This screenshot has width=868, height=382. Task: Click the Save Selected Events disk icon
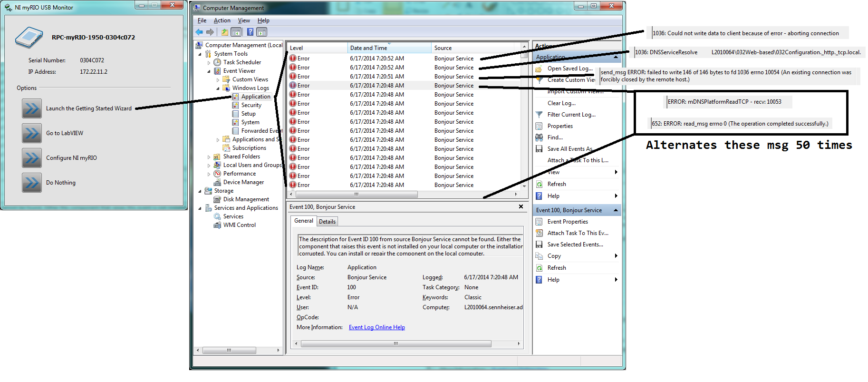pos(539,245)
